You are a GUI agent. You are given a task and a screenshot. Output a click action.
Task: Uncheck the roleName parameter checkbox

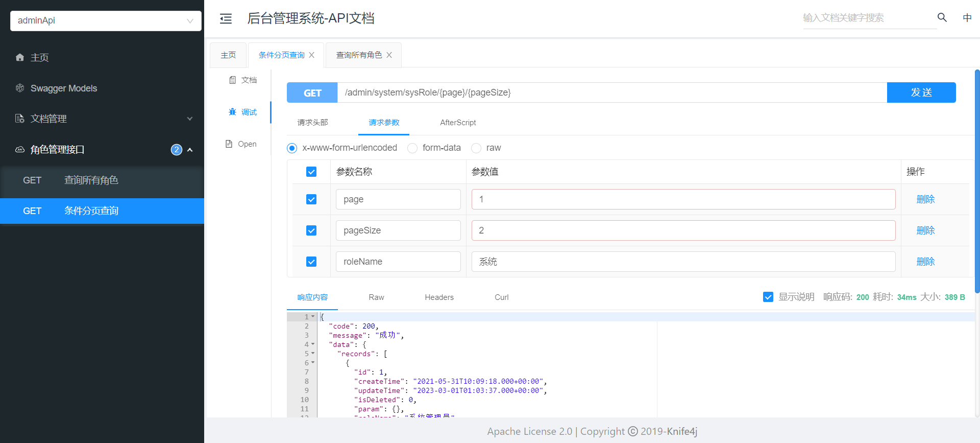(x=311, y=262)
